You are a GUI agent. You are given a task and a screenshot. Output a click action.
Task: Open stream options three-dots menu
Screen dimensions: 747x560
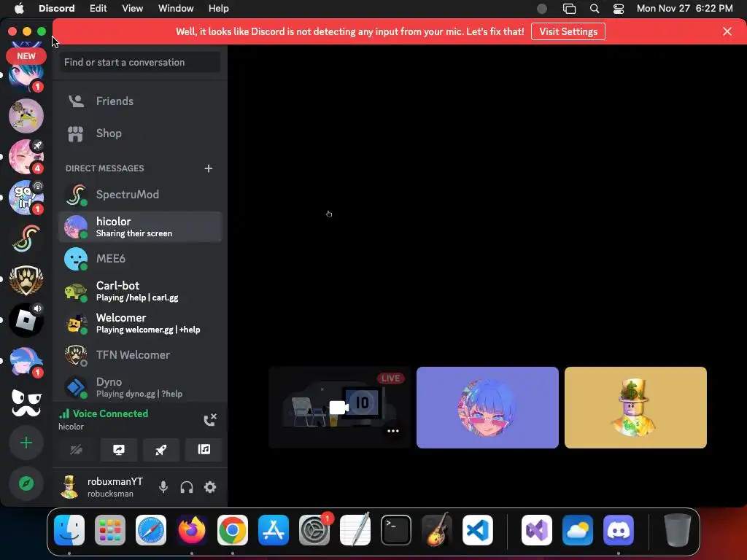393,431
